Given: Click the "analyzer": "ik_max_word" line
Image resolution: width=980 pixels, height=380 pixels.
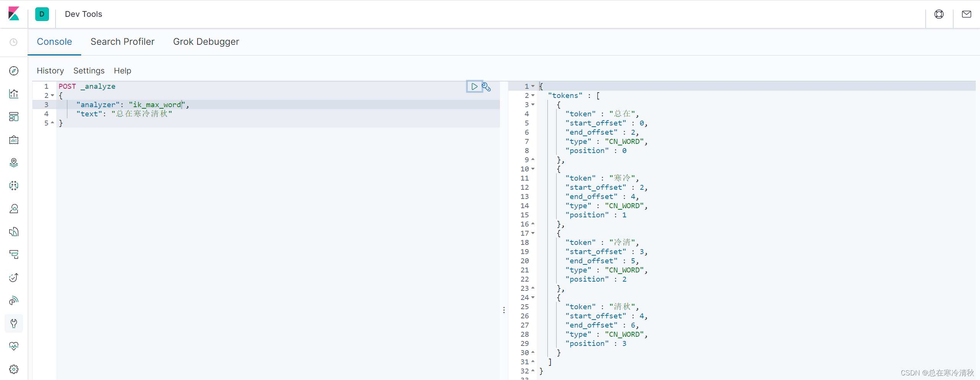Looking at the screenshot, I should [133, 104].
